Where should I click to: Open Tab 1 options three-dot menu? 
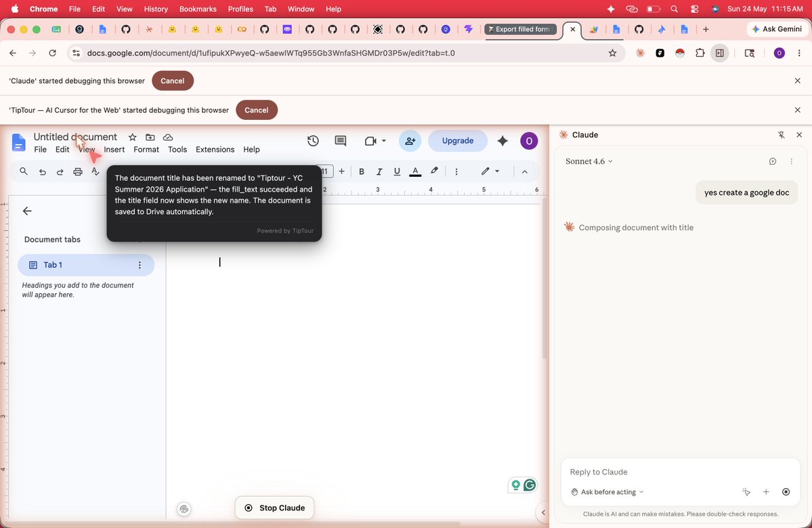click(140, 265)
